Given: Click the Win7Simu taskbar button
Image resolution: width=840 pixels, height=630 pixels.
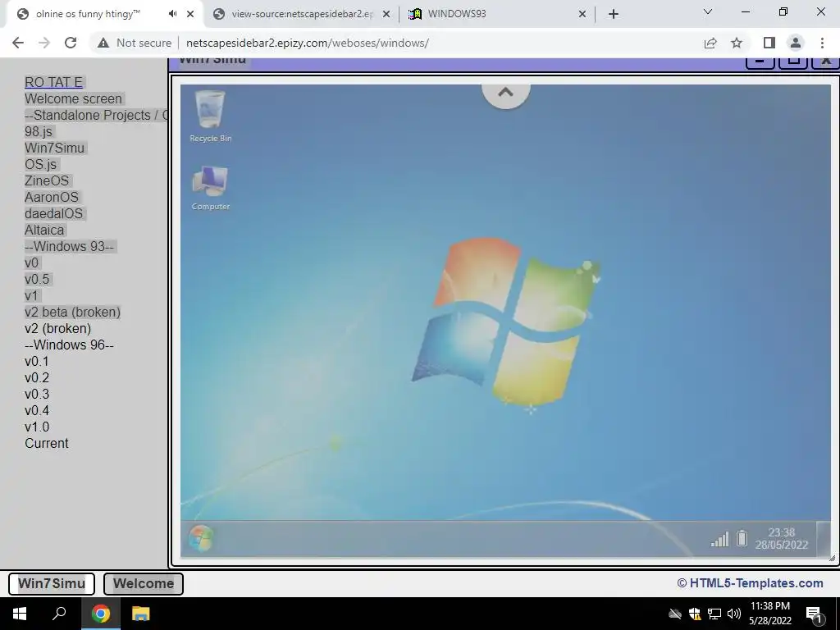Looking at the screenshot, I should (x=52, y=583).
